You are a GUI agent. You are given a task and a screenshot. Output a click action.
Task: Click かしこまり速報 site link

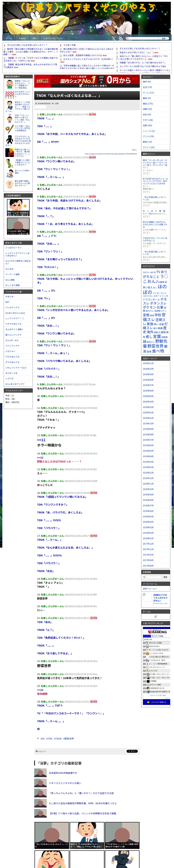tap(12, 285)
